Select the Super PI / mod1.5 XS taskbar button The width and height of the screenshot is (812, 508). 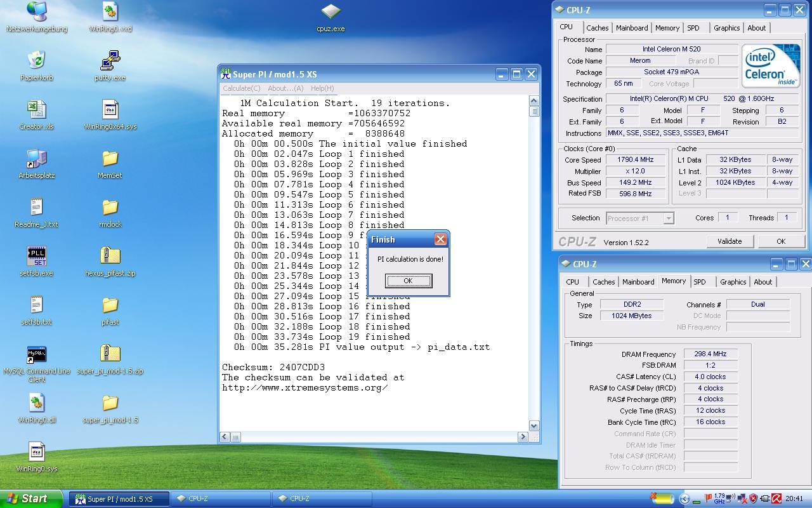coord(119,498)
